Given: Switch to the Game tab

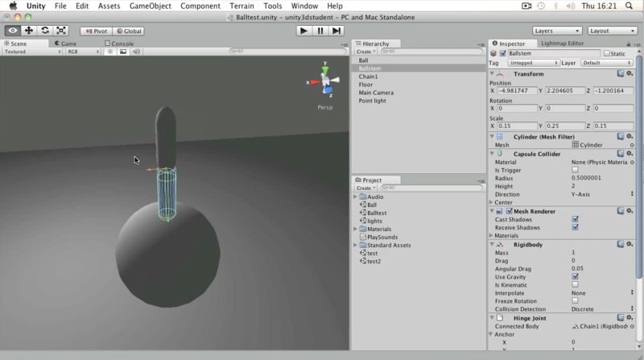Looking at the screenshot, I should coord(66,43).
